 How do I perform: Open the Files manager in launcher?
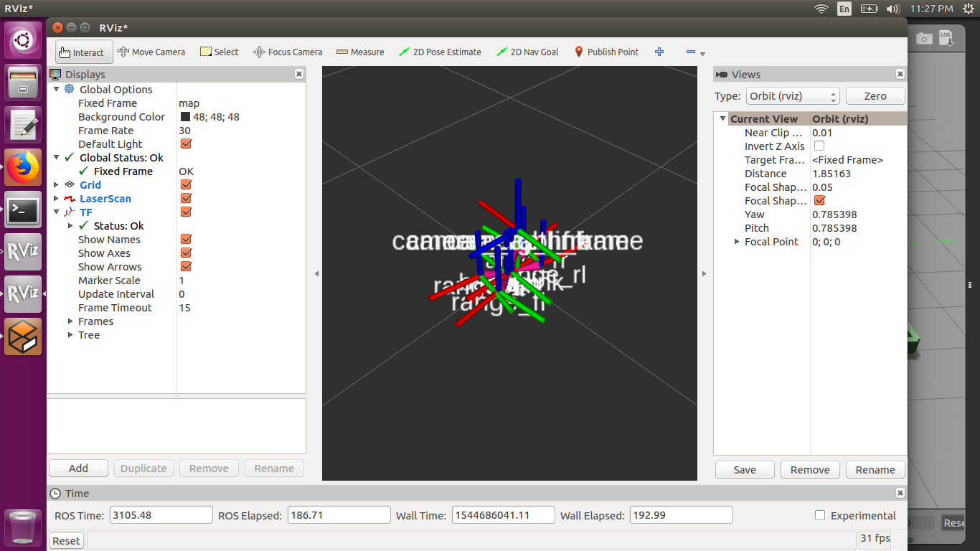23,83
